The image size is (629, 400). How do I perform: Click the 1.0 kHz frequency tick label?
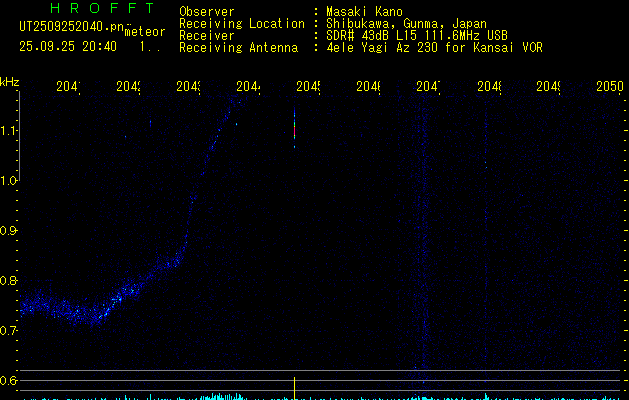[x=10, y=180]
